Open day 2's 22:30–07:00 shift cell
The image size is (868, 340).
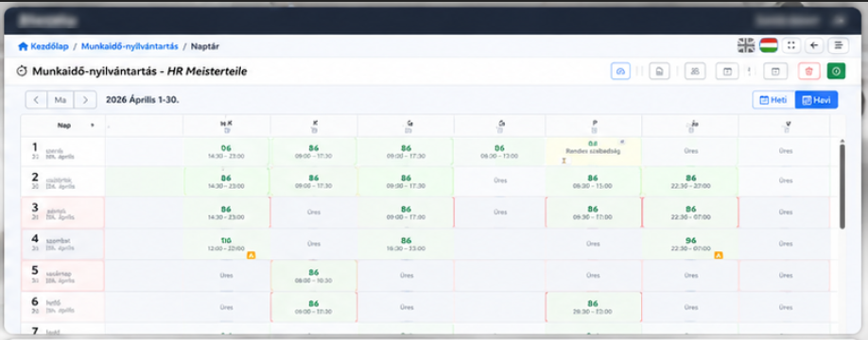tap(690, 181)
